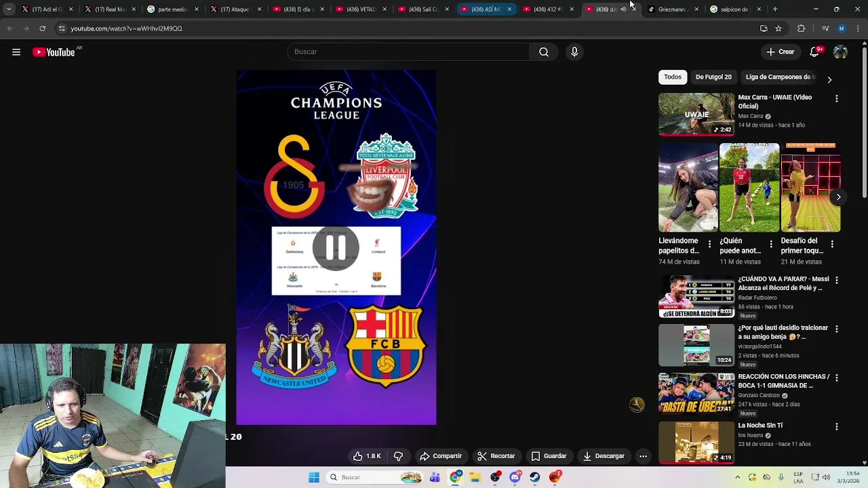This screenshot has width=868, height=488.
Task: Open the account avatar menu
Action: [x=840, y=52]
